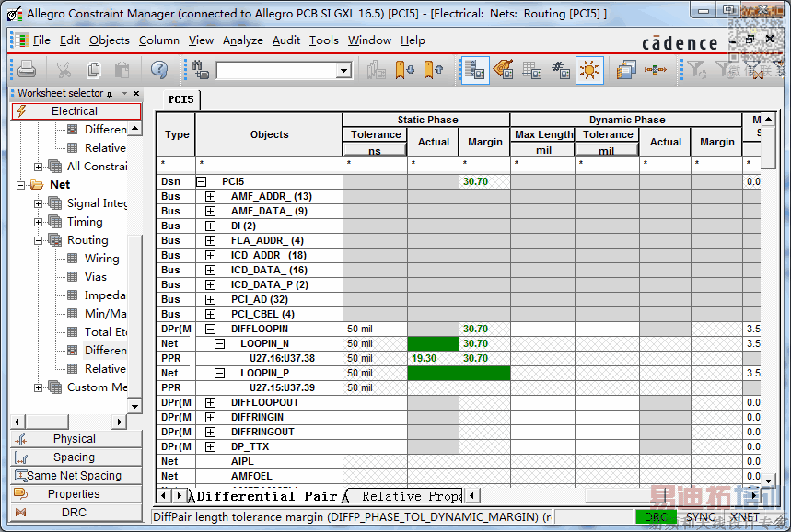Collapse the PCI5 design row
This screenshot has height=532, width=791.
click(x=201, y=181)
